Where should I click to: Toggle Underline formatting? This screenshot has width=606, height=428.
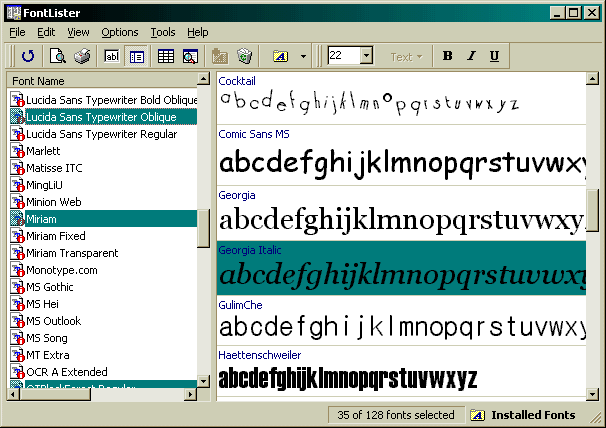tap(494, 56)
